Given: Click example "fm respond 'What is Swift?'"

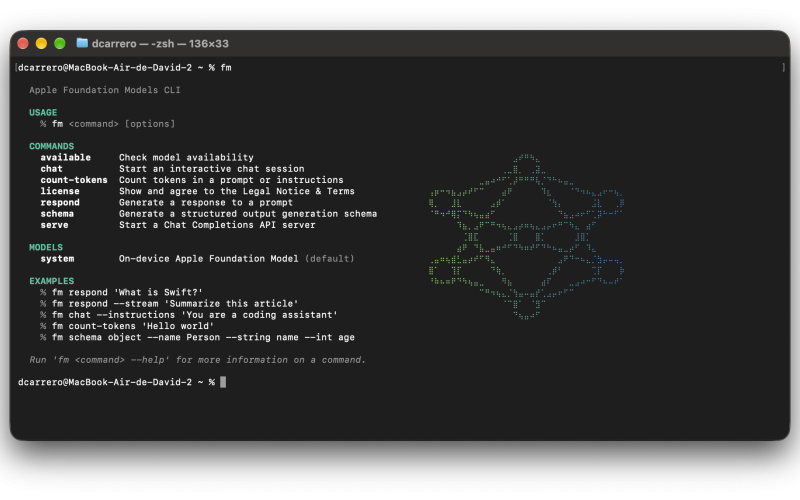Looking at the screenshot, I should tap(127, 292).
